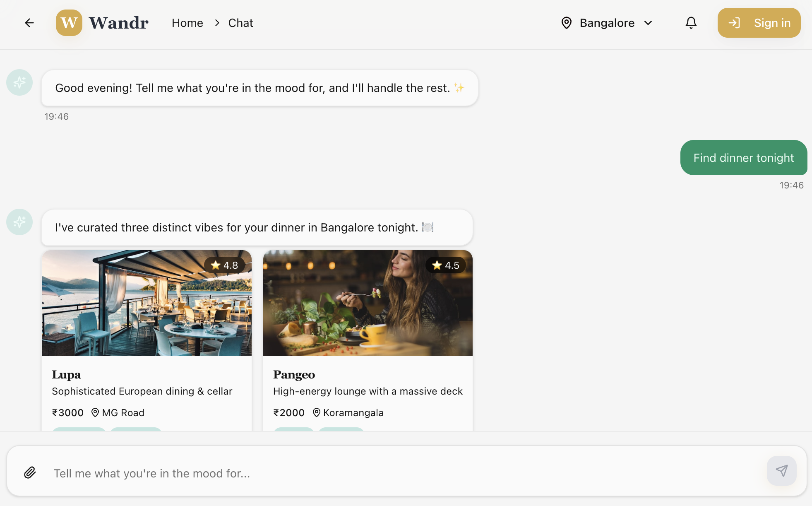This screenshot has width=812, height=506.
Task: Expand the chevron next to Bangalore
Action: (648, 23)
